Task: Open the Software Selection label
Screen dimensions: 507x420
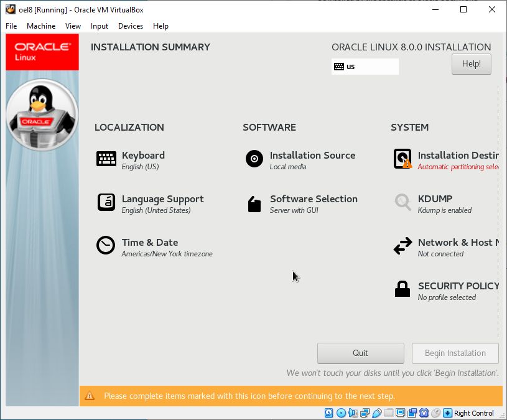Action: point(314,199)
